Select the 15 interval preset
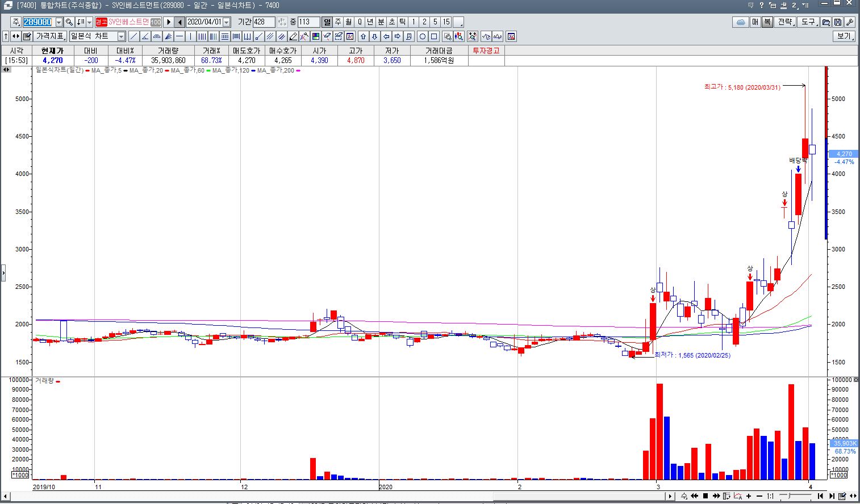860x504 pixels. tap(446, 22)
